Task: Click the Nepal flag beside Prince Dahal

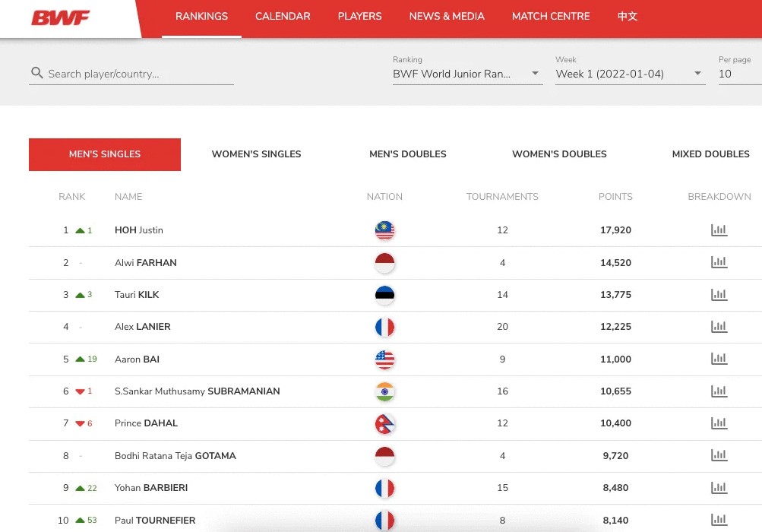Action: click(384, 423)
